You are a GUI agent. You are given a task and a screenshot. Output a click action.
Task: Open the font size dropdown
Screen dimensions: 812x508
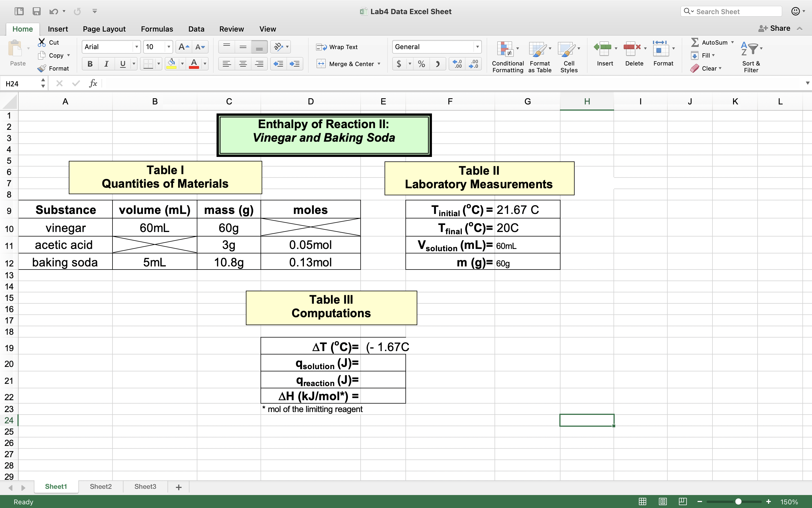coord(169,47)
